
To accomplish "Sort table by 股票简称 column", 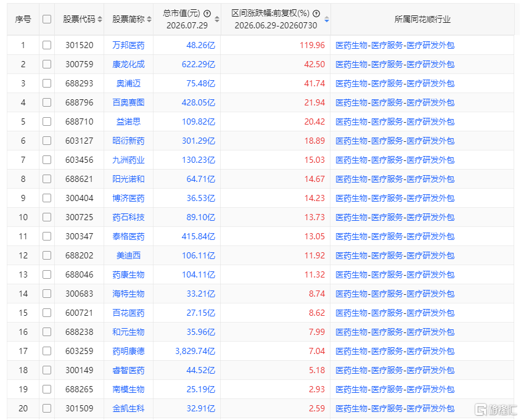I will (x=149, y=20).
